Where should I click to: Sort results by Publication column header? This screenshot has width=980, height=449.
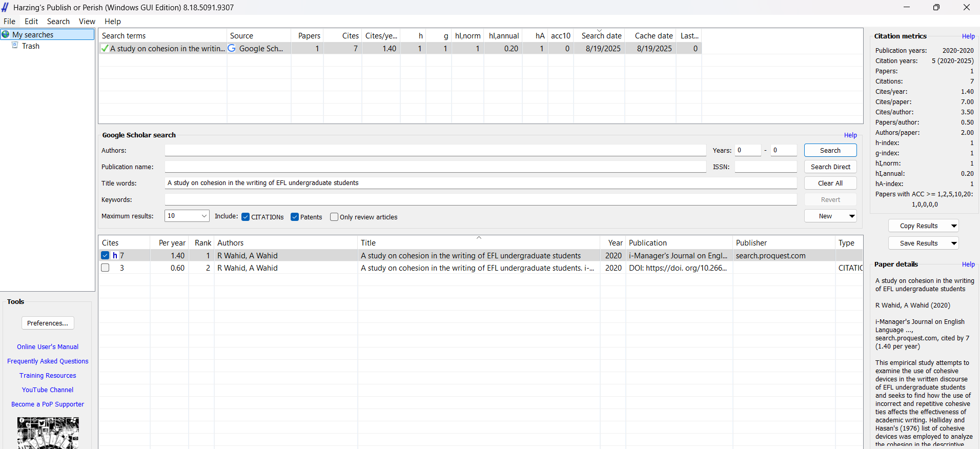coord(680,242)
